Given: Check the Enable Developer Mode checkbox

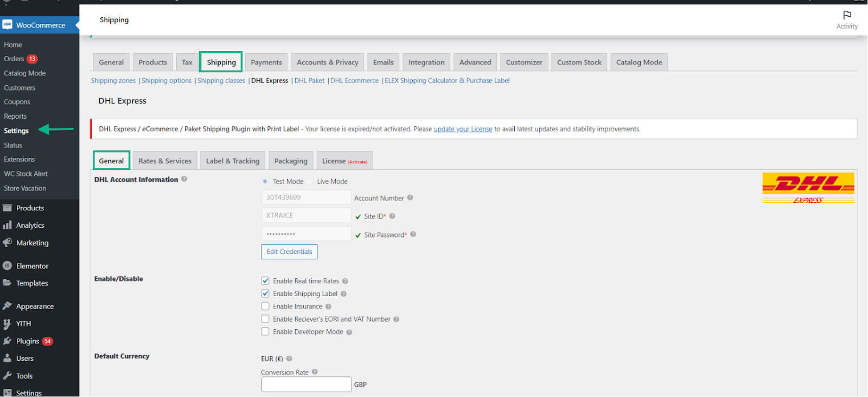Looking at the screenshot, I should [x=265, y=331].
